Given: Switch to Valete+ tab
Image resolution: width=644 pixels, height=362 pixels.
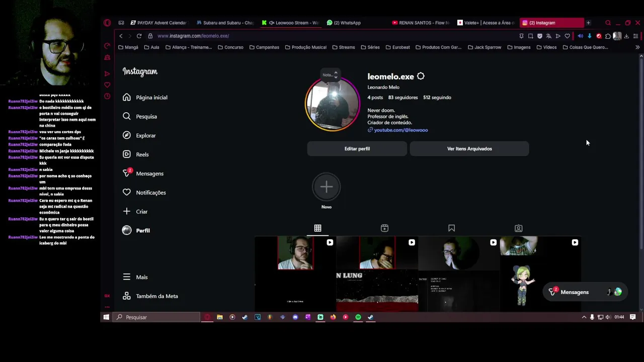Looking at the screenshot, I should point(486,23).
